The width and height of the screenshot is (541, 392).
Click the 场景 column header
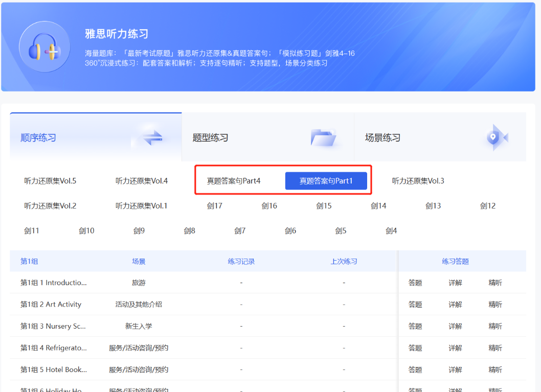click(139, 261)
